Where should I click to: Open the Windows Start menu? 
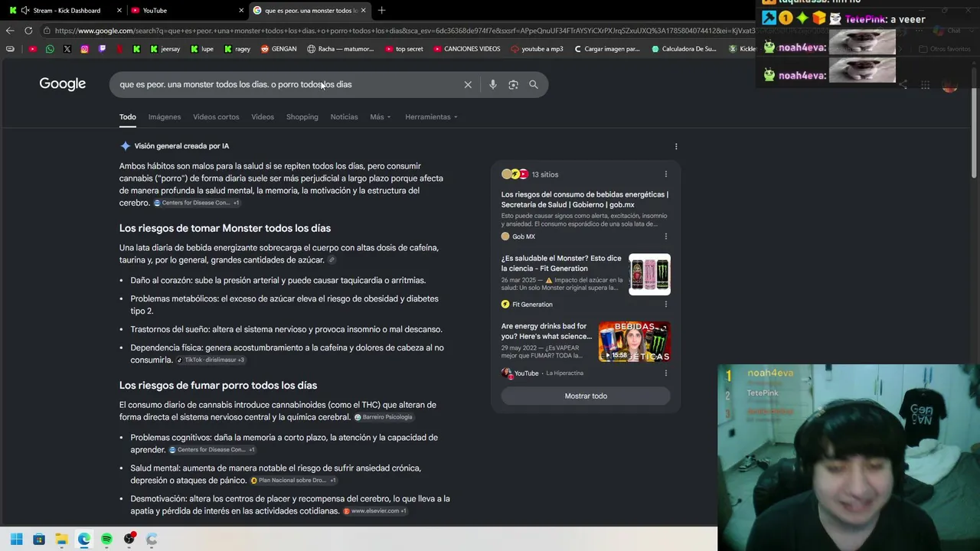[x=16, y=540]
